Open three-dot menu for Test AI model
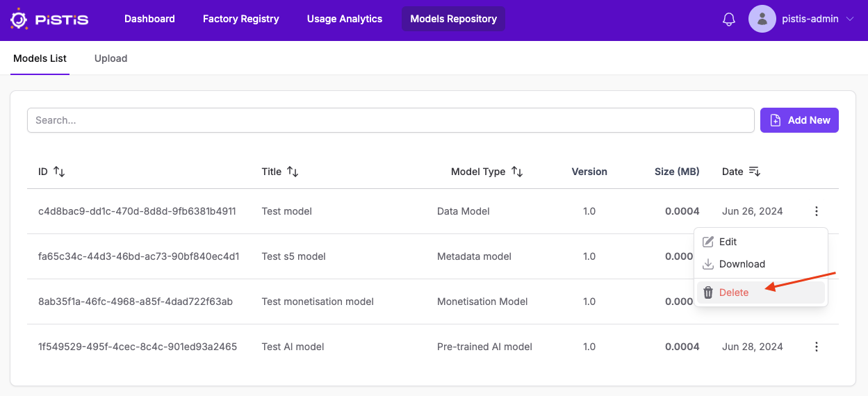 [817, 347]
